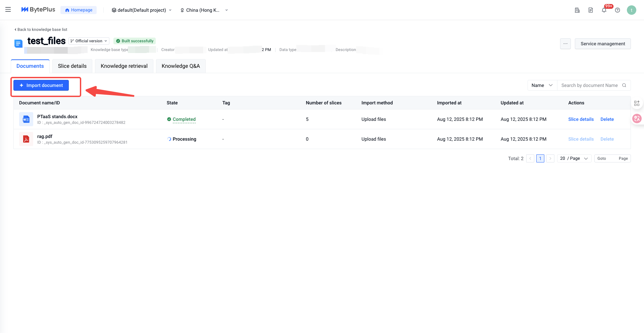This screenshot has width=644, height=333.
Task: Change the 20 / Page size dropdown
Action: 574,158
